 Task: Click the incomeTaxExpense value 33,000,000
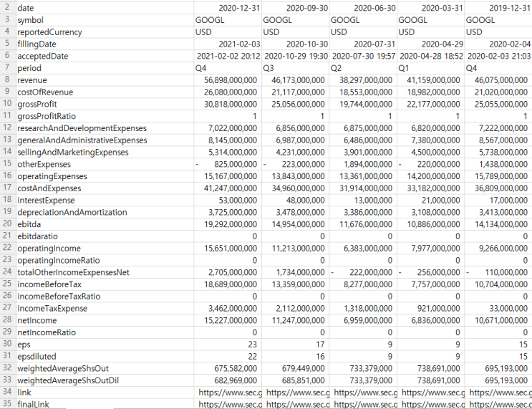498,309
